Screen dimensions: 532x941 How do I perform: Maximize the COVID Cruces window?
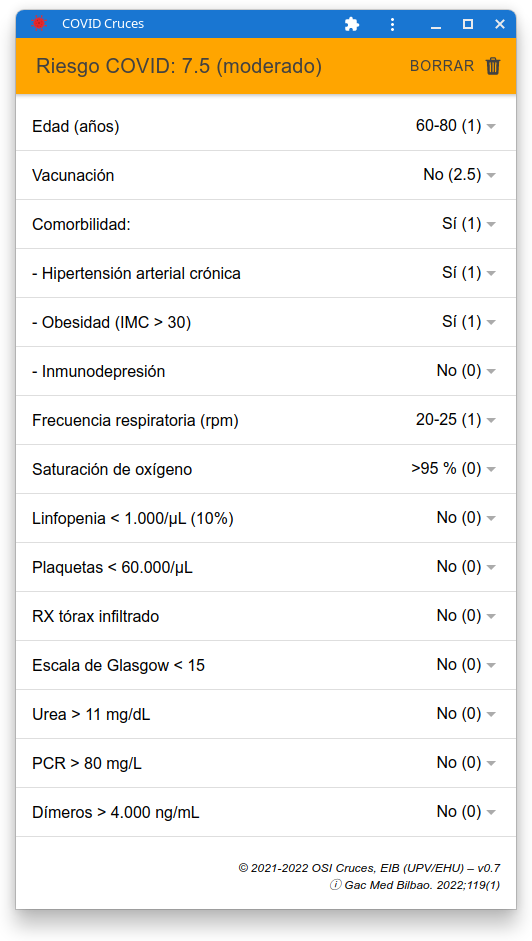tap(468, 24)
